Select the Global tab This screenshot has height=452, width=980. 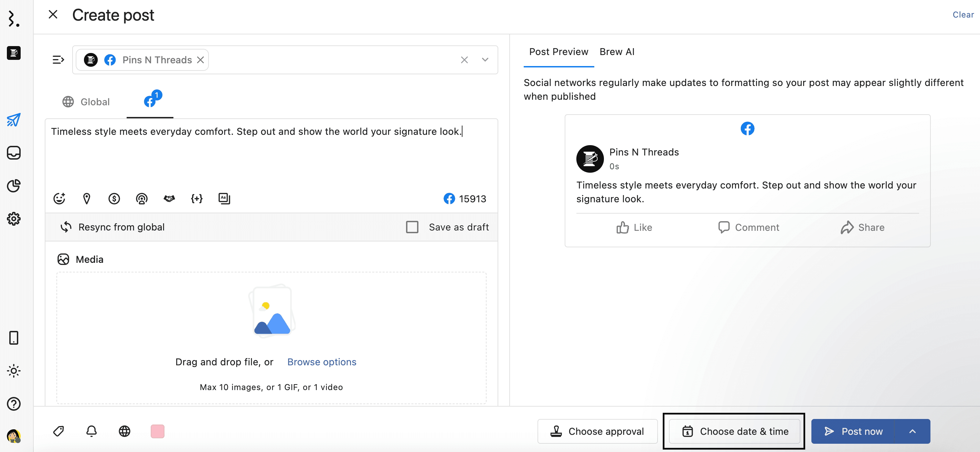(86, 101)
